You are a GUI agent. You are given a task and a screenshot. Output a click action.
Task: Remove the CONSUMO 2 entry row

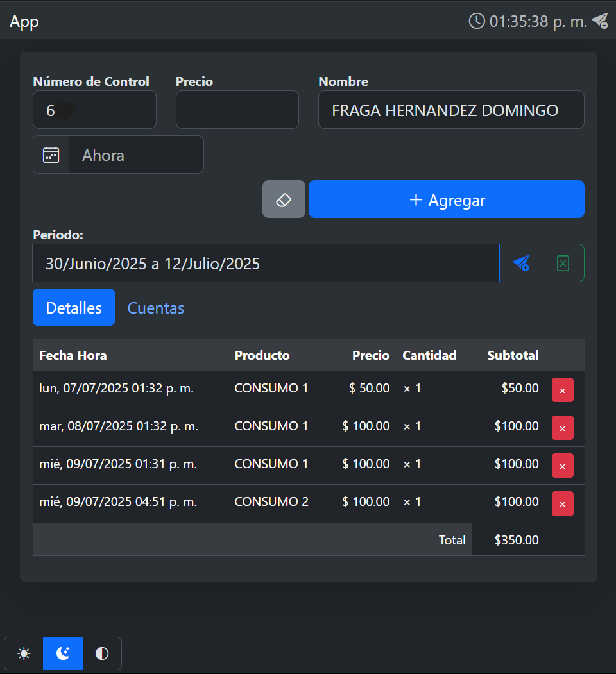[562, 503]
